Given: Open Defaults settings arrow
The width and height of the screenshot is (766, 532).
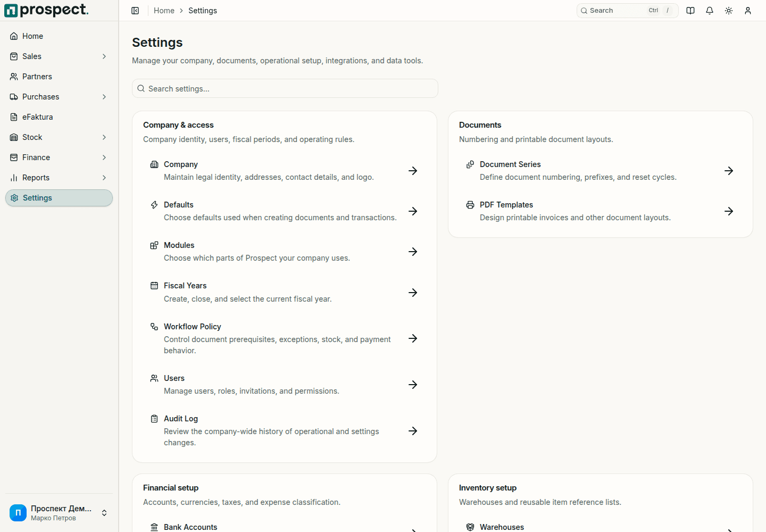Looking at the screenshot, I should [x=413, y=211].
